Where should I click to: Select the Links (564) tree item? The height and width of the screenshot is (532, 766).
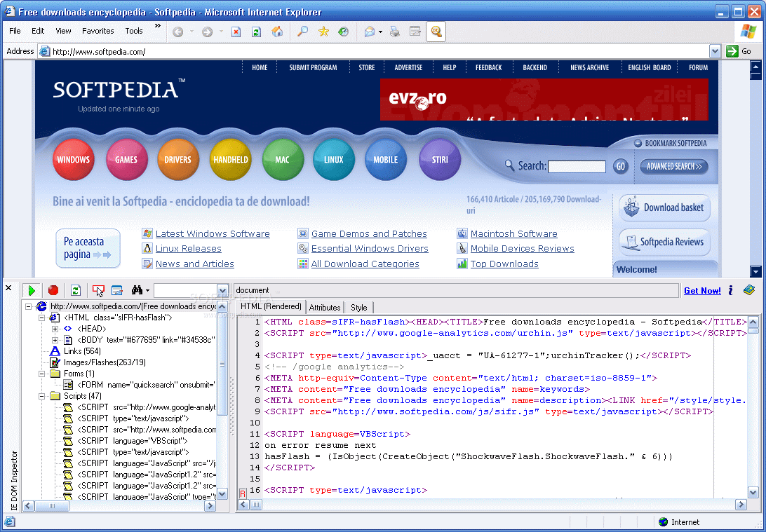click(82, 351)
